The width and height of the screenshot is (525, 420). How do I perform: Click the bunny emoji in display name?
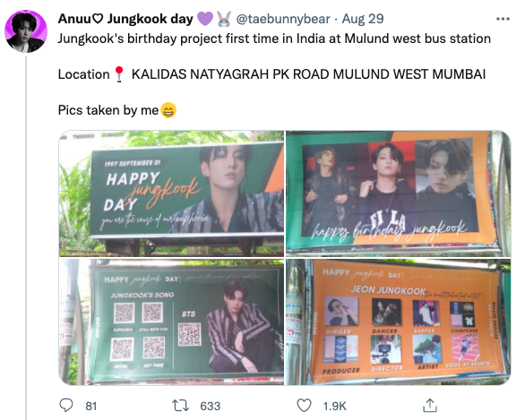pyautogui.click(x=224, y=19)
